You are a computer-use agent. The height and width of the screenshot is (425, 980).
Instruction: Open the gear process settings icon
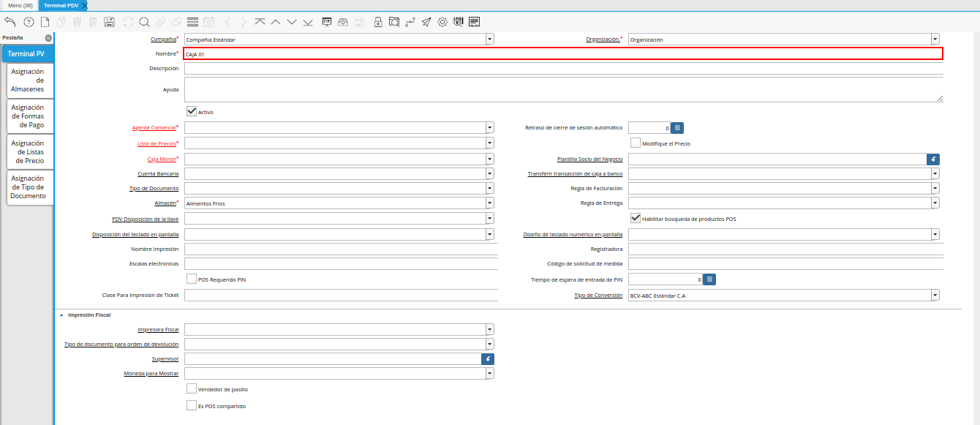pyautogui.click(x=442, y=22)
